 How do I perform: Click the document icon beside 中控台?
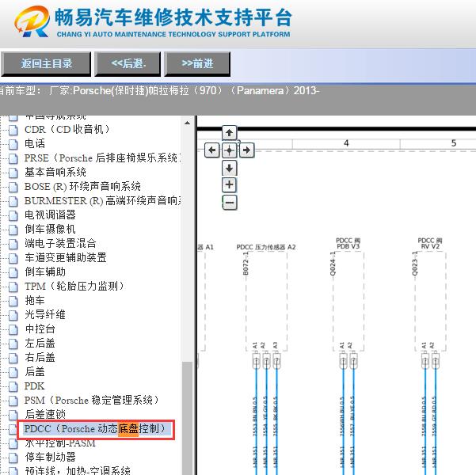tap(13, 329)
